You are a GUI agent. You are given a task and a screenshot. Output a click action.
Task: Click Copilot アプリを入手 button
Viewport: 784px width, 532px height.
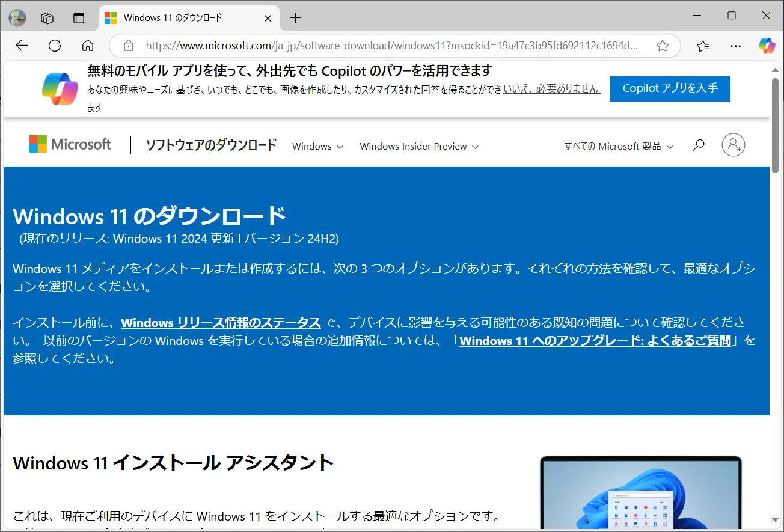[x=670, y=88]
